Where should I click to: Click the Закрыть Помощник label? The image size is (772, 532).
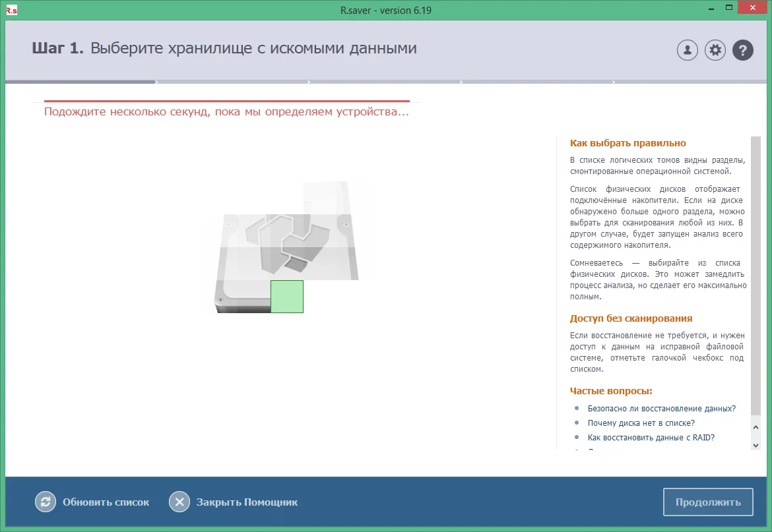[247, 502]
